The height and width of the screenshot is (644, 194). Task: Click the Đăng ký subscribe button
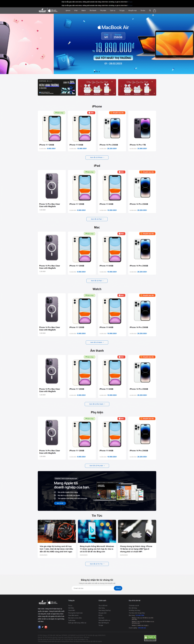click(x=118, y=588)
